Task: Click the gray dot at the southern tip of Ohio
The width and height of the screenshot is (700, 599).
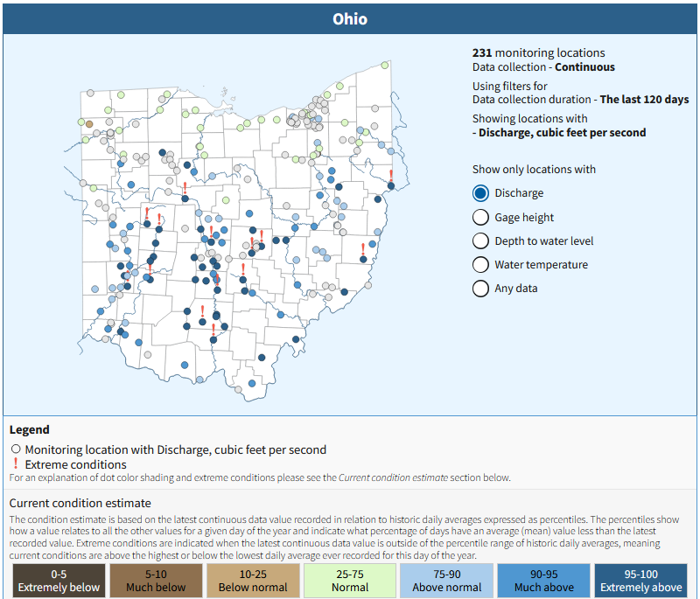Action: tap(238, 389)
